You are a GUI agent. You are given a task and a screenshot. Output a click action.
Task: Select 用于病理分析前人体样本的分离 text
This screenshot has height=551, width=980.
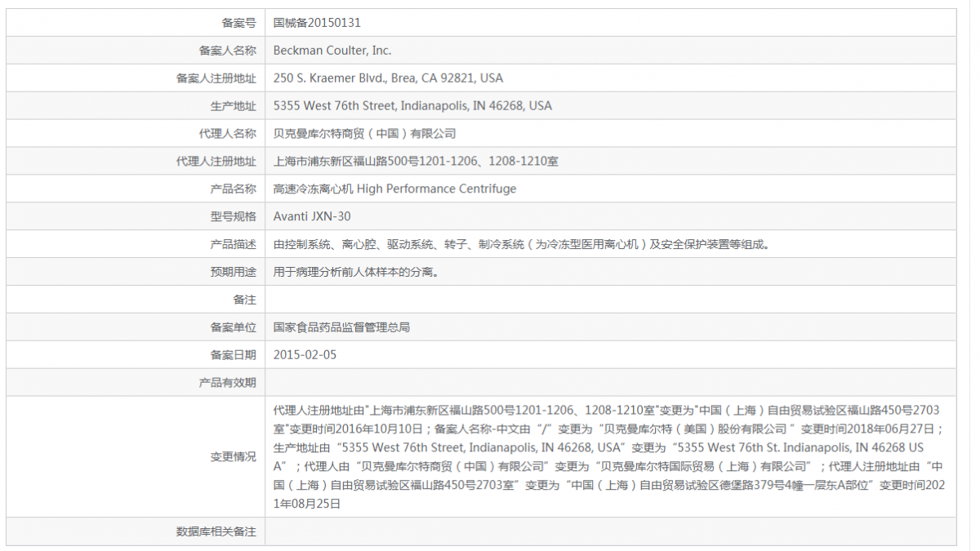[x=356, y=273]
